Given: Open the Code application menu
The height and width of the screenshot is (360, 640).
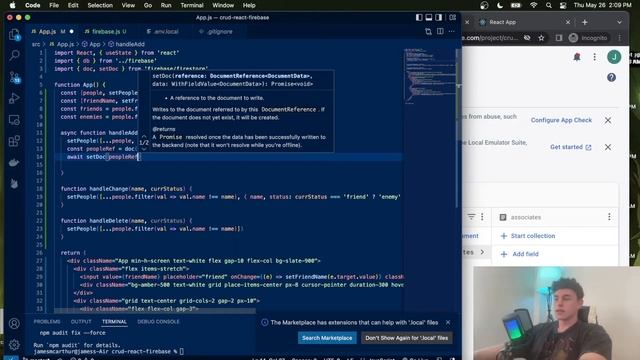Looking at the screenshot, I should (32, 5).
